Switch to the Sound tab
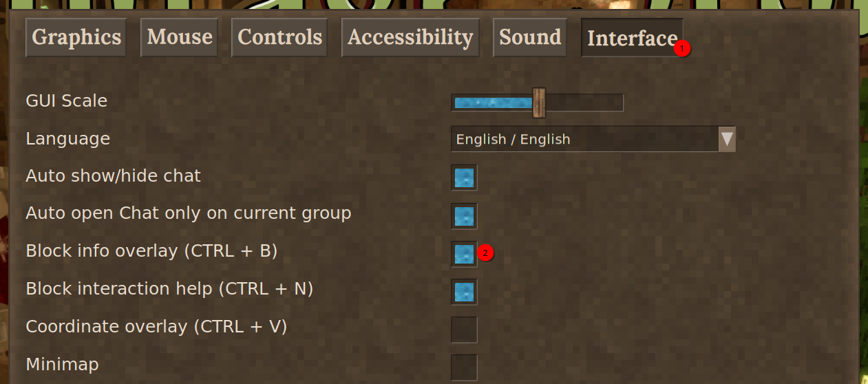Image resolution: width=868 pixels, height=384 pixels. [530, 37]
